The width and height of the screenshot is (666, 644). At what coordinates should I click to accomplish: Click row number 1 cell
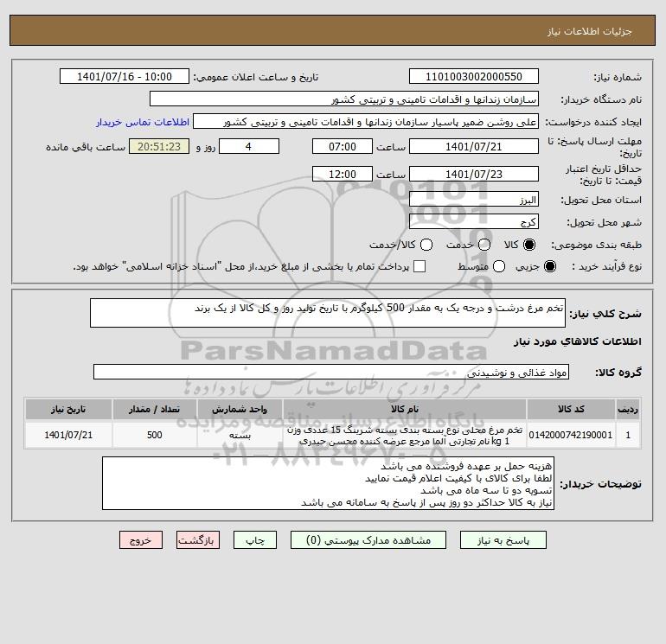(628, 435)
